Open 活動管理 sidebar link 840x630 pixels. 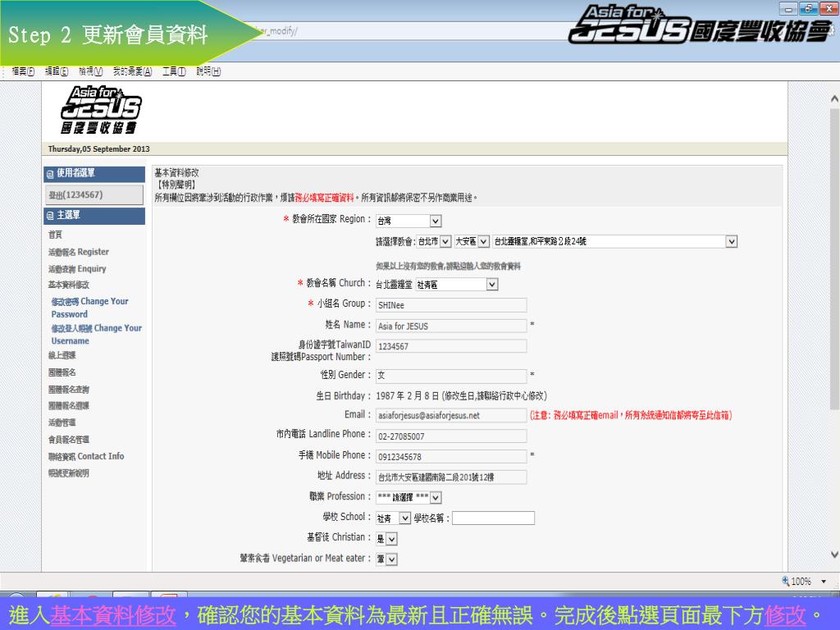[62, 422]
